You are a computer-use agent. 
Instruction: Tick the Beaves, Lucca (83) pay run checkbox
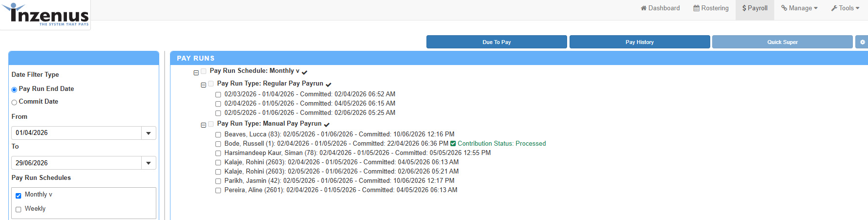[218, 134]
